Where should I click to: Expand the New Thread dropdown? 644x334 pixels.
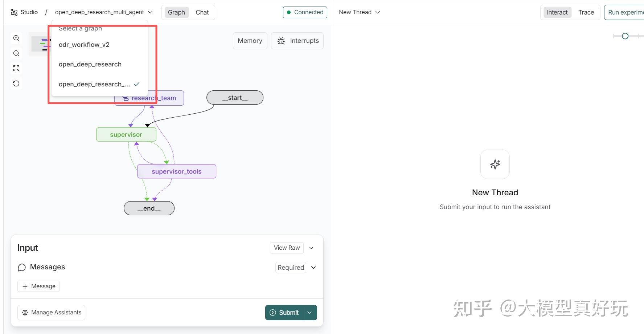point(377,12)
